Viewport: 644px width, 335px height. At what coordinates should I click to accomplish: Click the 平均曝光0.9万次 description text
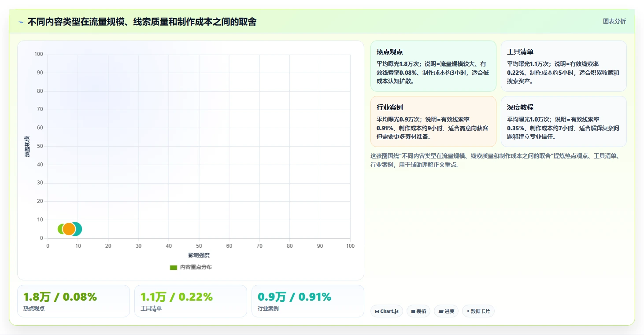[x=433, y=128]
